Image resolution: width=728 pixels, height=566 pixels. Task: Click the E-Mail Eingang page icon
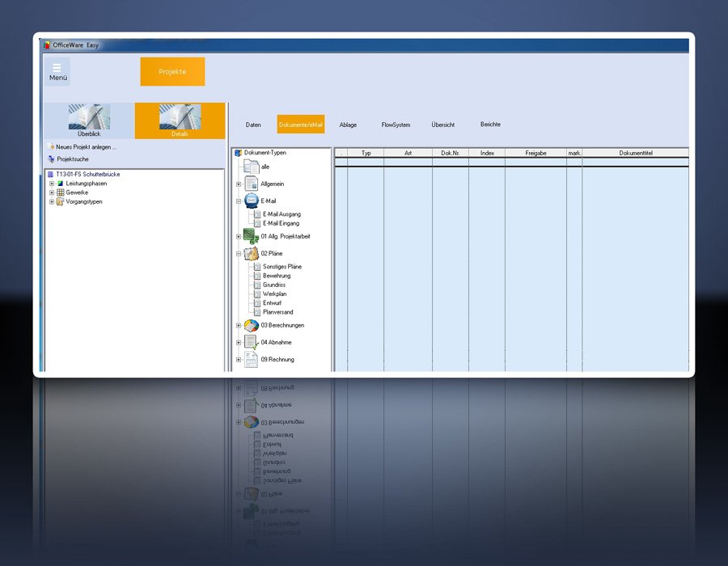click(257, 224)
